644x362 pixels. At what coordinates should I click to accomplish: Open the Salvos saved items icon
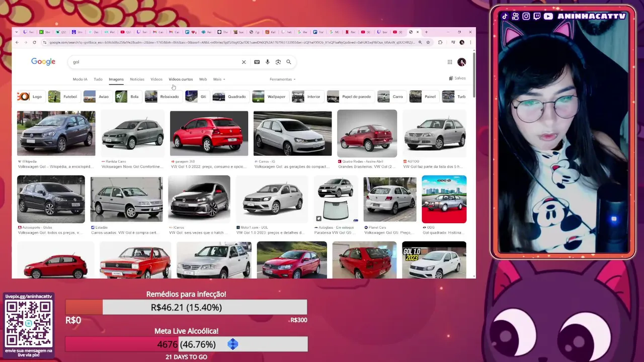[x=457, y=78]
